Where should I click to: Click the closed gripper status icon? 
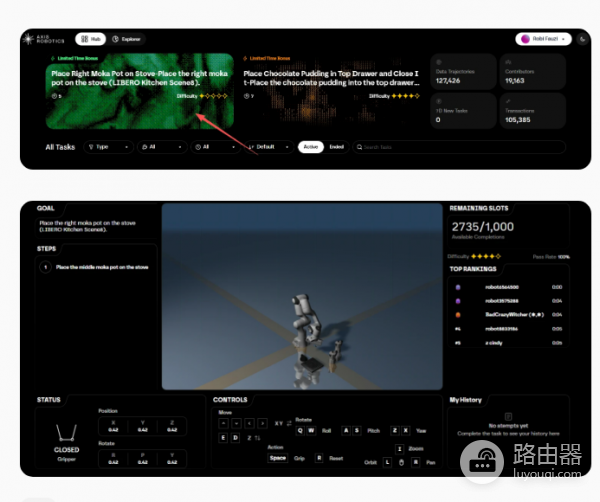[x=66, y=432]
